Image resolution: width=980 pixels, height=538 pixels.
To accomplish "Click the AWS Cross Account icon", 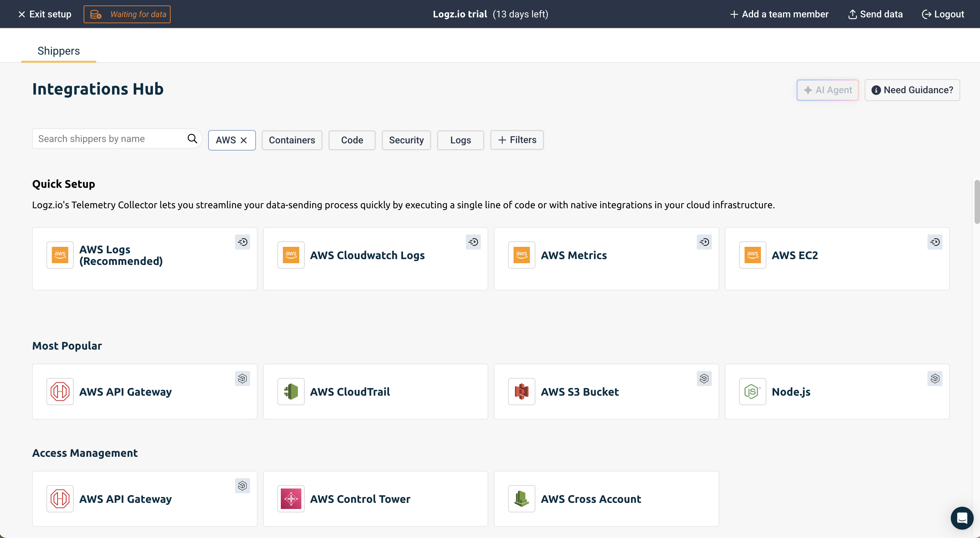I will point(522,498).
